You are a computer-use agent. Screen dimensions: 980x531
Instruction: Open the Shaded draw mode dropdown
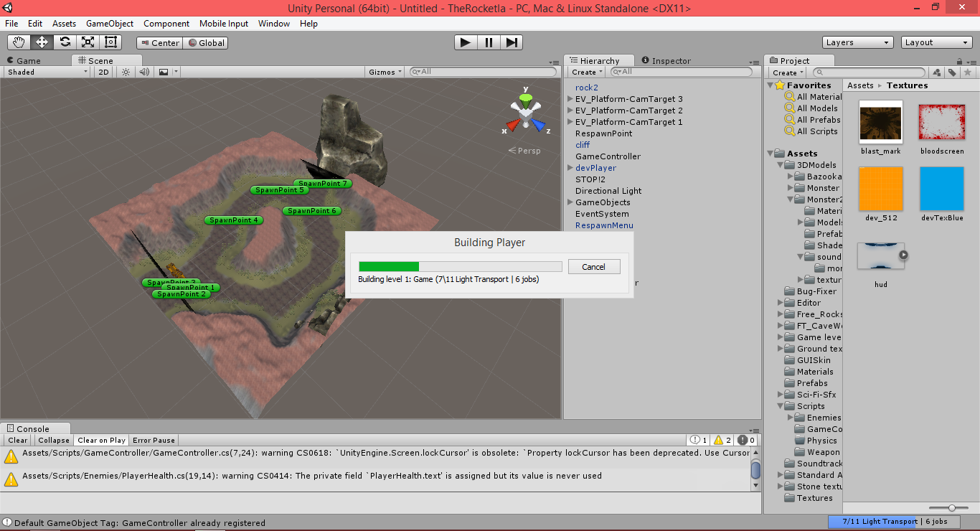pyautogui.click(x=47, y=72)
